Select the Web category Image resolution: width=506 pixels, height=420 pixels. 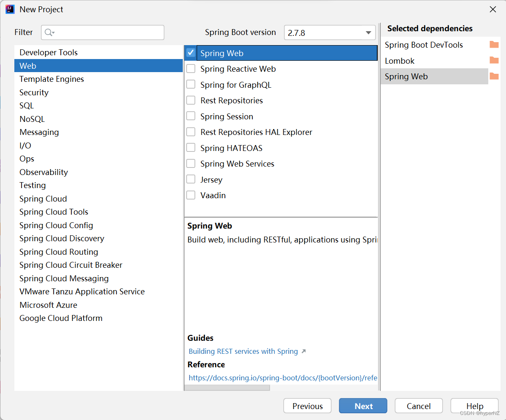[98, 66]
